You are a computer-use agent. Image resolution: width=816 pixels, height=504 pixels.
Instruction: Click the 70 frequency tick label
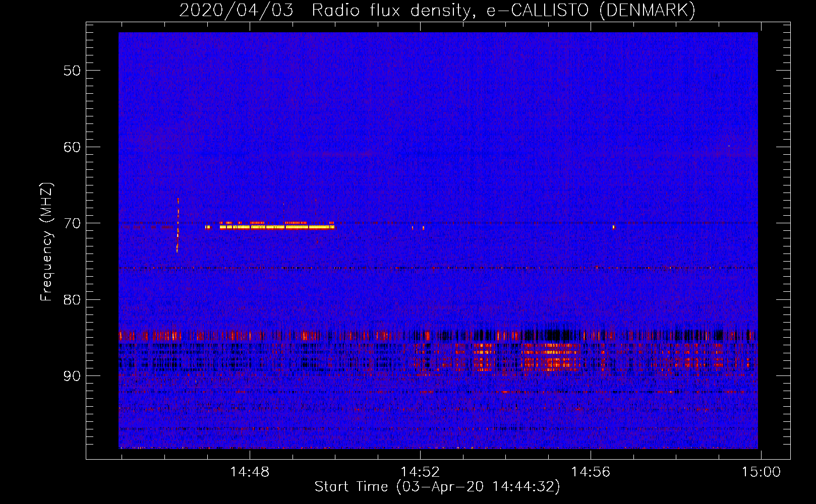click(x=72, y=223)
